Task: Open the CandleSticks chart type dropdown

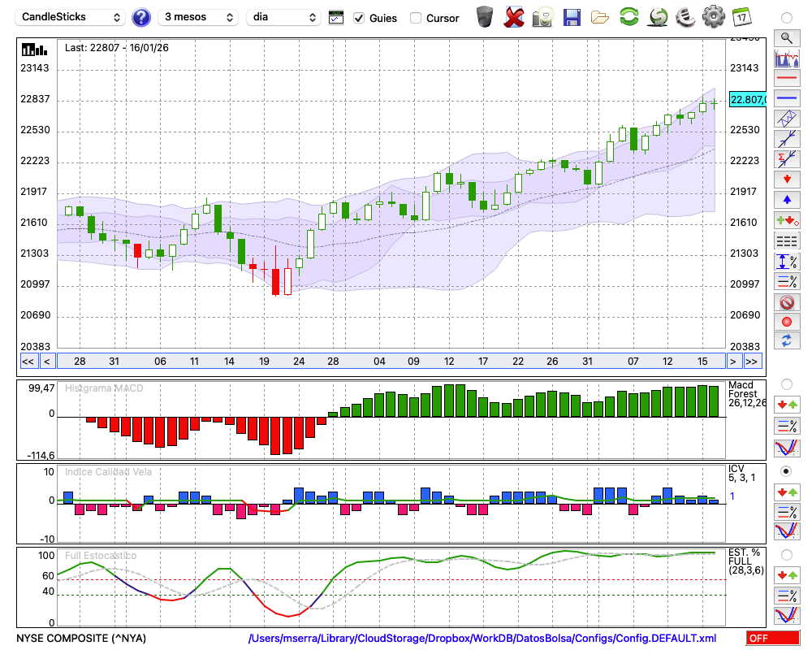Action: coord(70,17)
